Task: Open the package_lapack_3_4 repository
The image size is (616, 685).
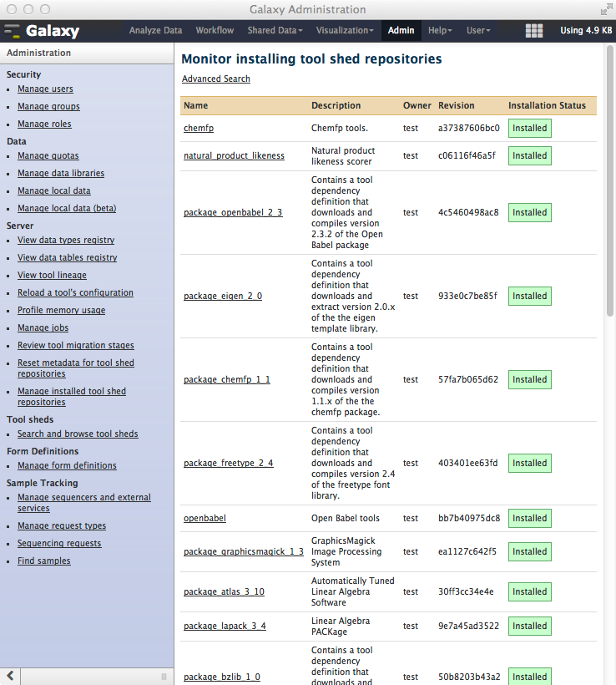Action: [225, 626]
